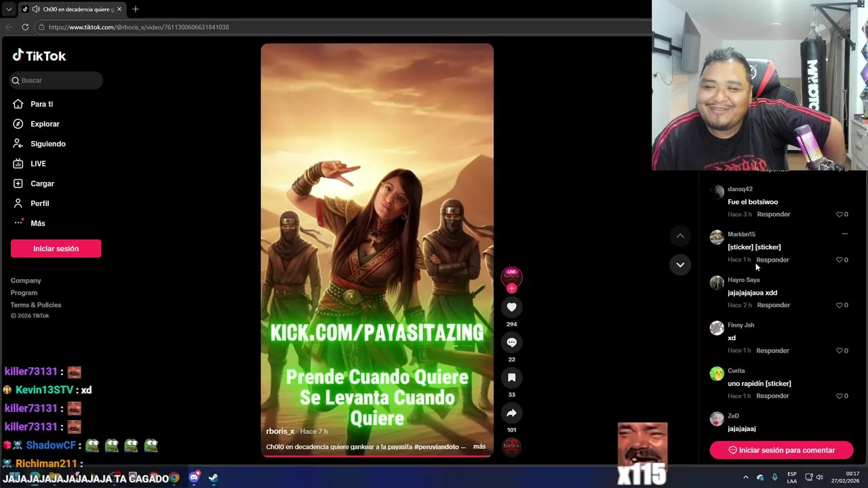
Task: Expand Terms & Policies footer section
Action: click(x=36, y=305)
